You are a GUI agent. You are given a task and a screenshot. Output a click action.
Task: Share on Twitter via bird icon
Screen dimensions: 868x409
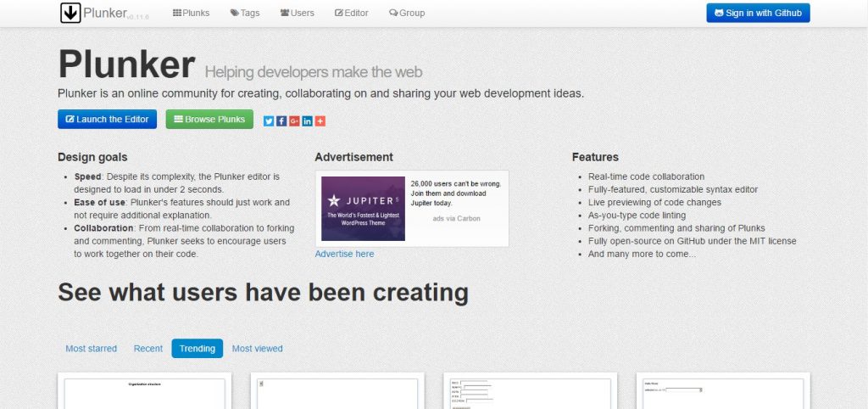coord(269,120)
